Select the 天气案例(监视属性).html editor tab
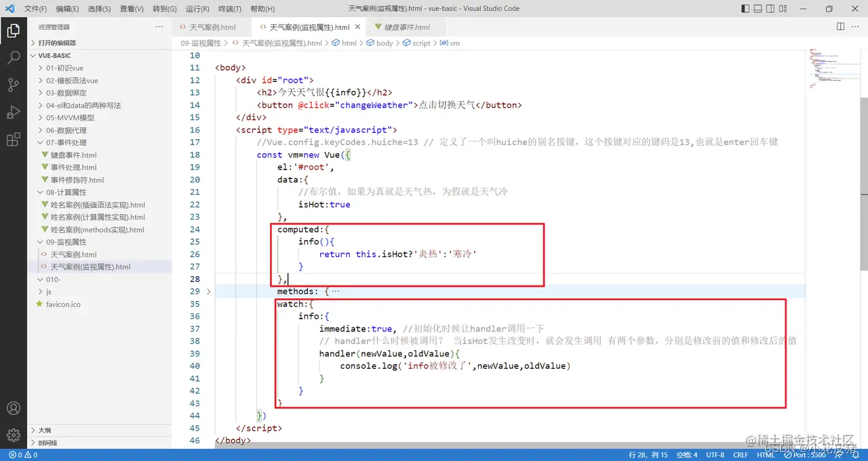 tap(309, 27)
